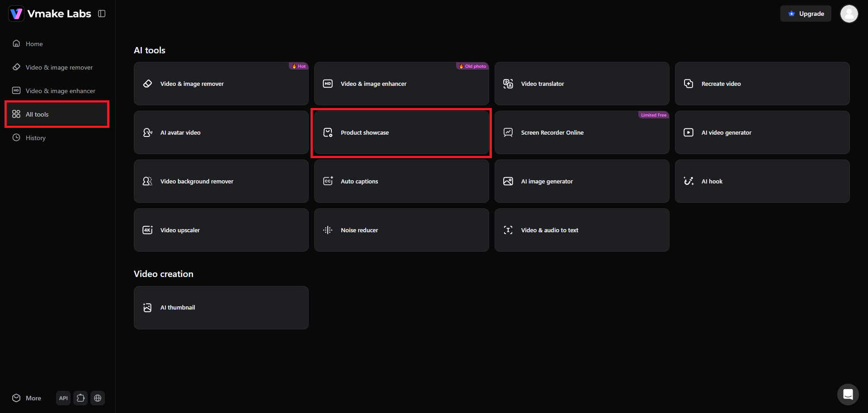Open the Video & image remover tool card

click(221, 84)
